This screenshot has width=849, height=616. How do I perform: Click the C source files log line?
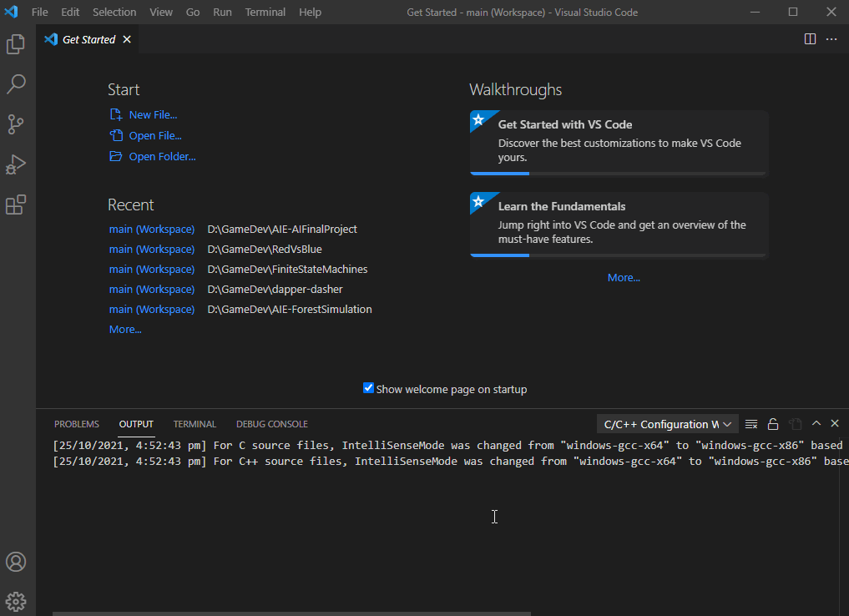tap(447, 446)
